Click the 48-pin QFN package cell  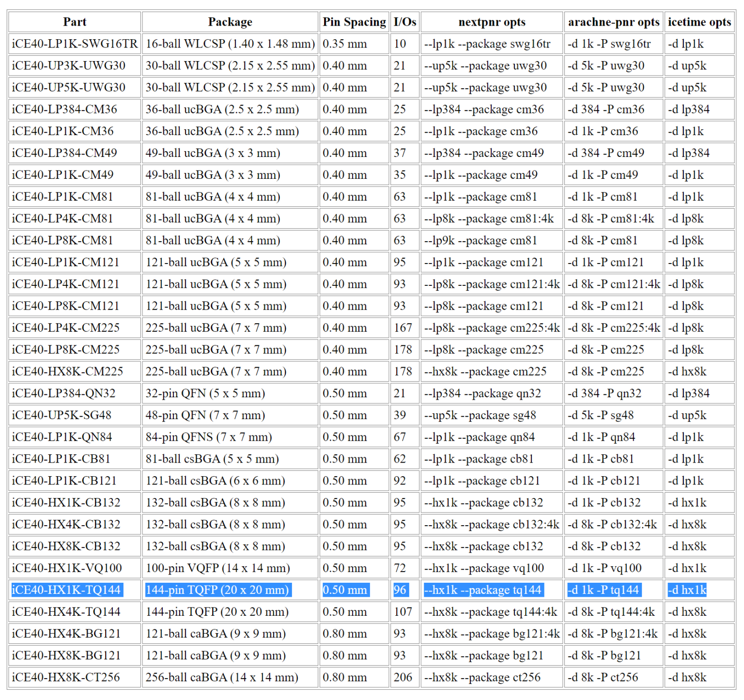coord(205,415)
